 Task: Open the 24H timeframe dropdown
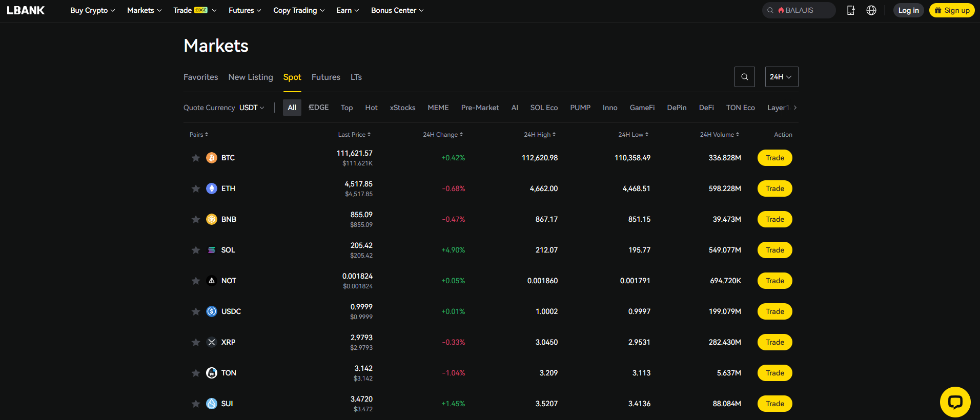click(782, 77)
